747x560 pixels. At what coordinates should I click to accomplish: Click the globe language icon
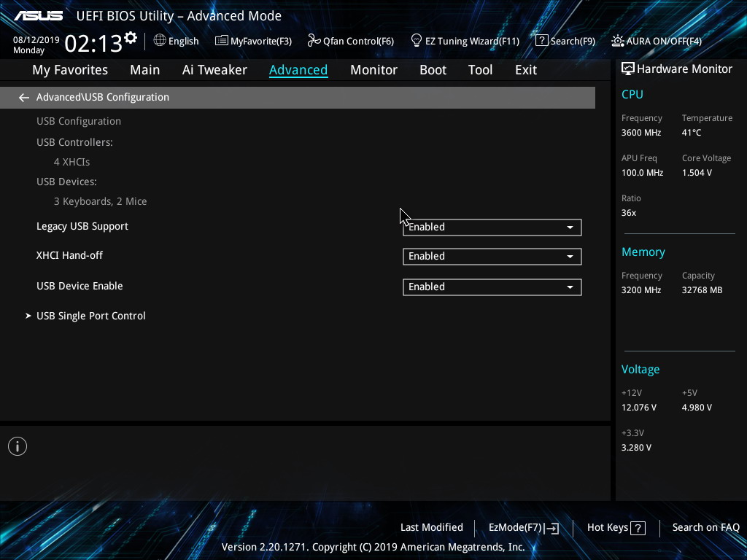pos(160,41)
